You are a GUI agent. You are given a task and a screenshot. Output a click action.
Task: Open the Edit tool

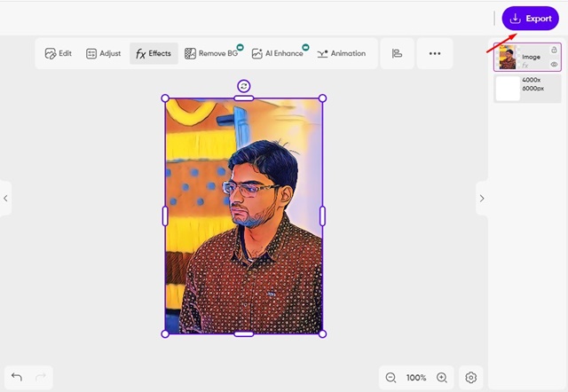[59, 53]
